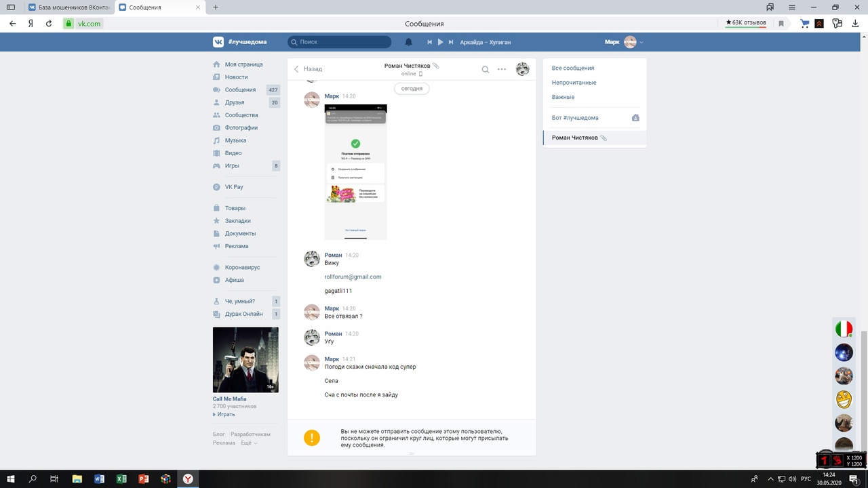The width and height of the screenshot is (868, 488).
Task: Switch to База мошенников ВКонтакте browser tab
Action: coord(66,7)
